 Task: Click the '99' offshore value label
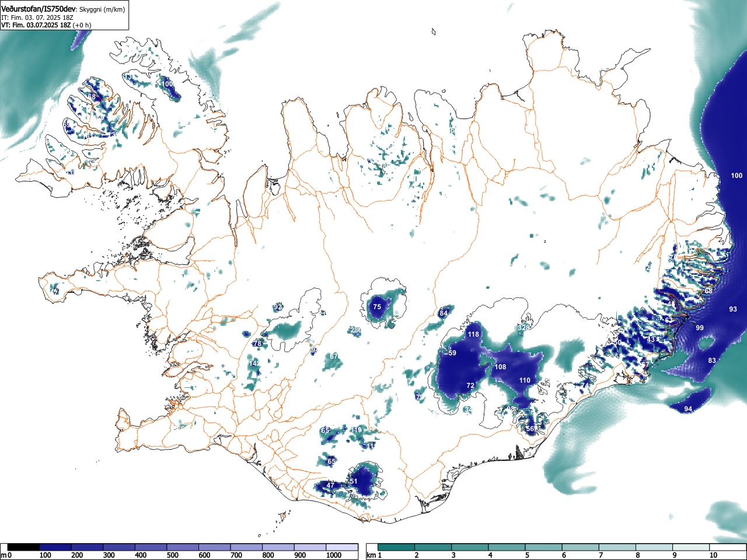click(x=700, y=328)
